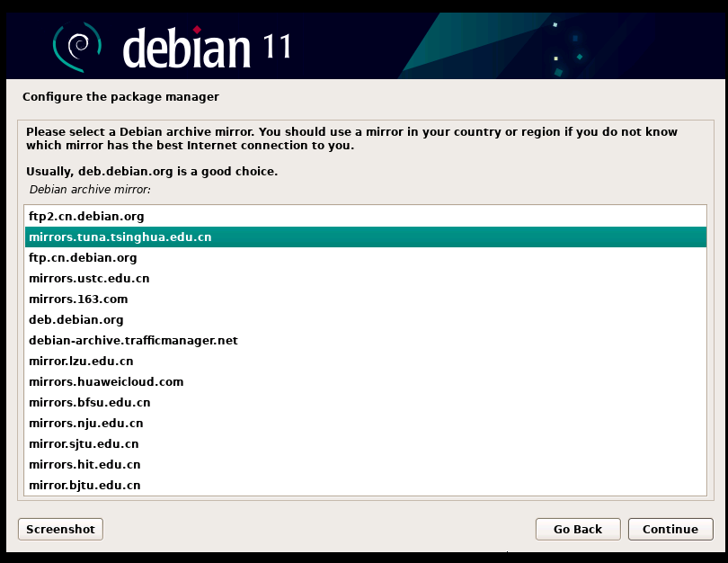Choose mirrors.tuna.tsinghua.edu.cn from the list
The height and width of the screenshot is (563, 728).
coord(366,237)
